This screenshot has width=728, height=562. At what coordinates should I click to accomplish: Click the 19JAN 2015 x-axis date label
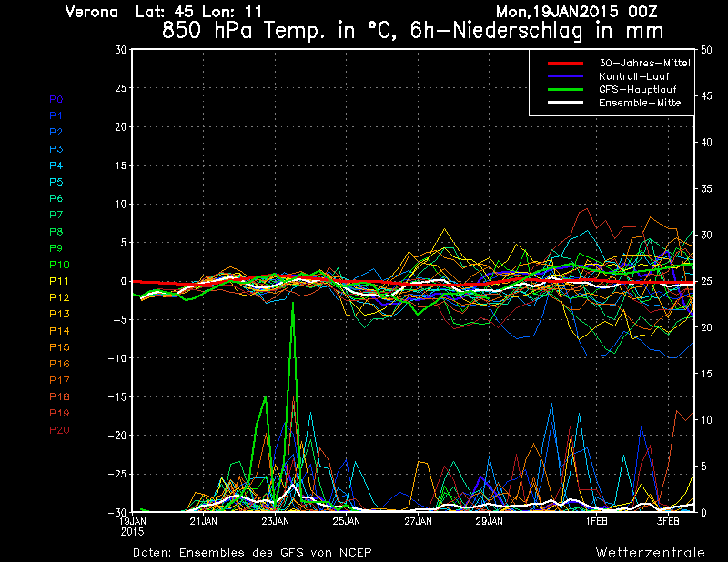pos(133,527)
